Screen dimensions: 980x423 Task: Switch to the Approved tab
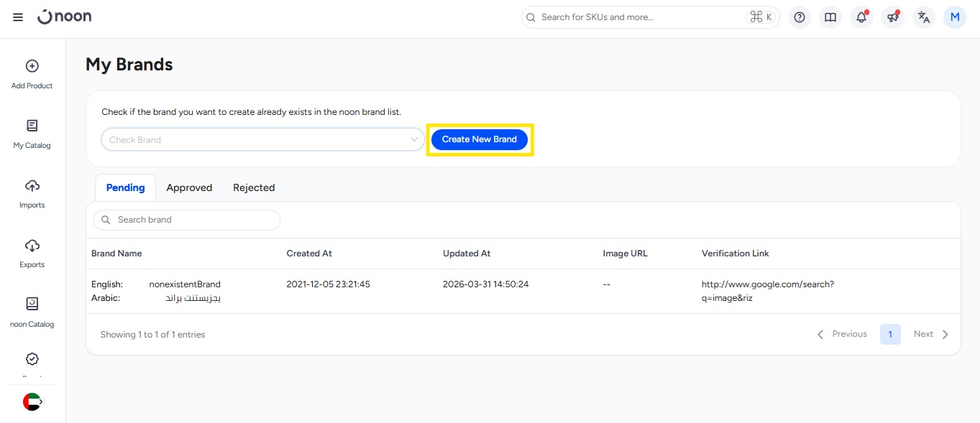pos(189,187)
